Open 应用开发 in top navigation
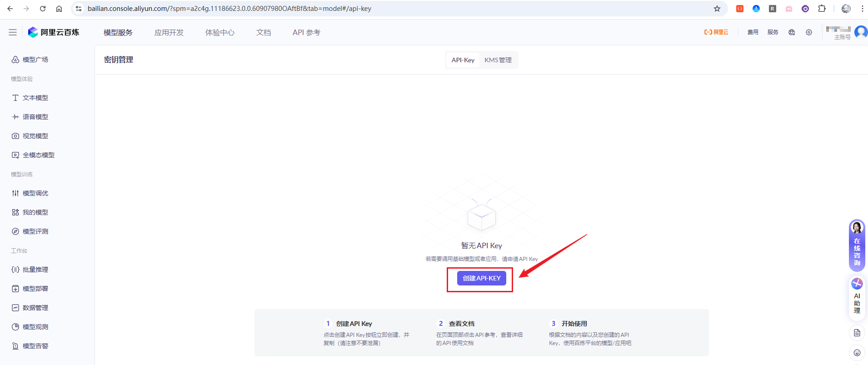 [x=169, y=32]
